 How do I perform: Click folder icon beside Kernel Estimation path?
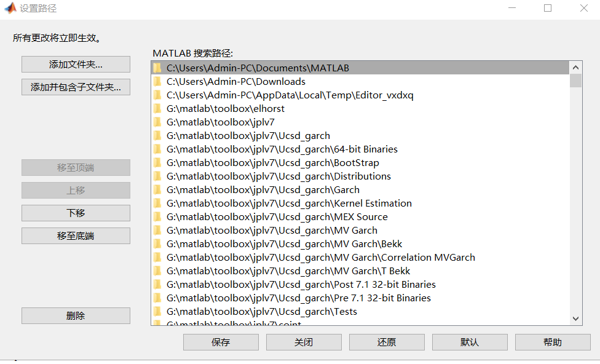[x=157, y=204]
